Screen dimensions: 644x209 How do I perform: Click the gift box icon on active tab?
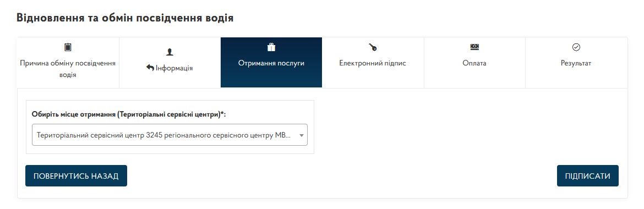[x=271, y=47]
